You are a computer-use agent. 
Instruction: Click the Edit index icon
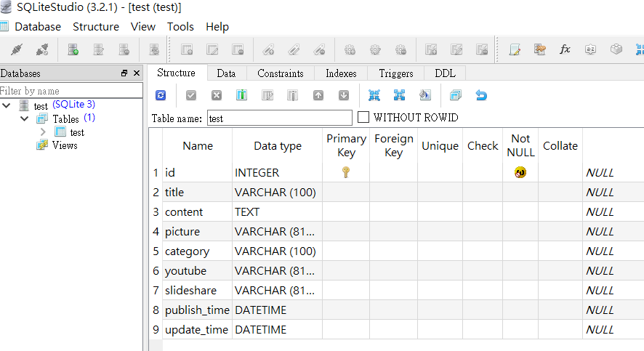294,49
